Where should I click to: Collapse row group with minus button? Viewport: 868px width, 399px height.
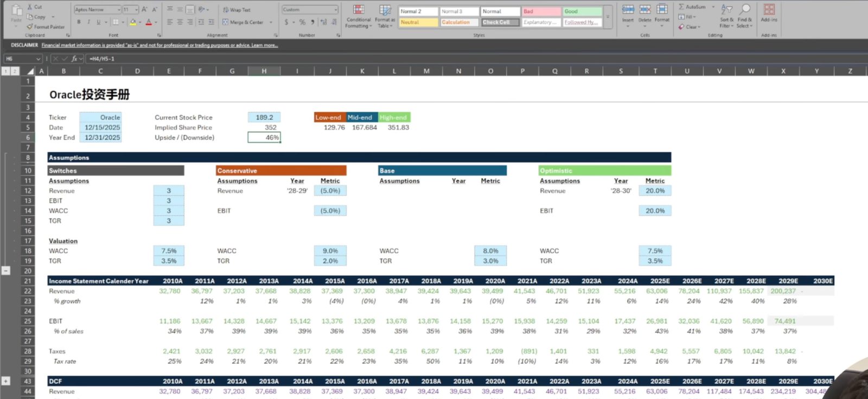coord(6,271)
